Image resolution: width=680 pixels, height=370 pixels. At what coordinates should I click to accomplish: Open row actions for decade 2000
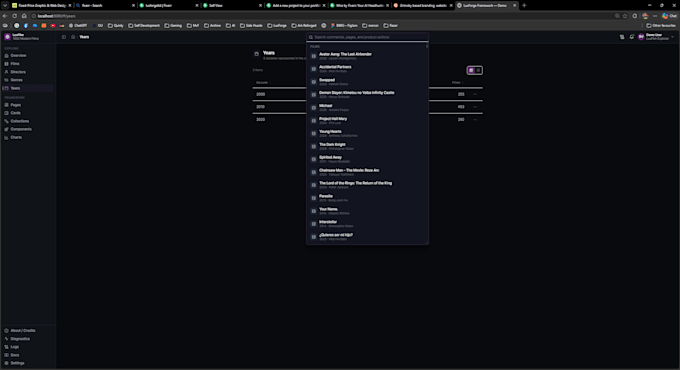[475, 94]
